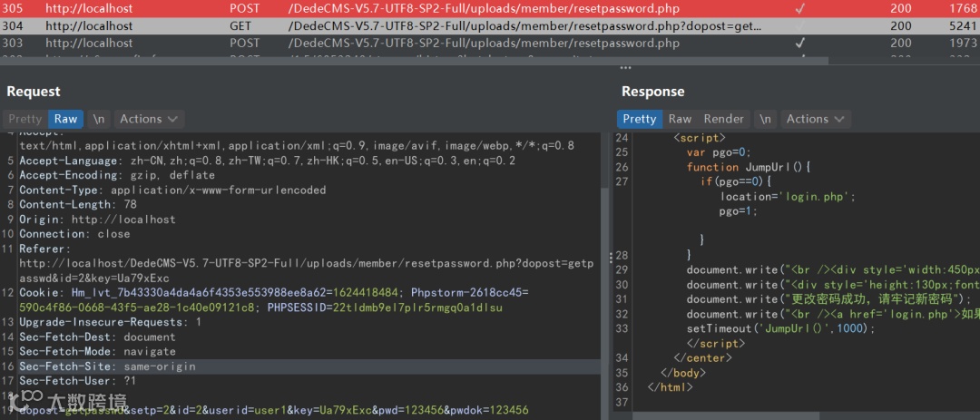The height and width of the screenshot is (420, 980).
Task: Open the Actions dropdown in Response panel
Action: click(x=816, y=119)
